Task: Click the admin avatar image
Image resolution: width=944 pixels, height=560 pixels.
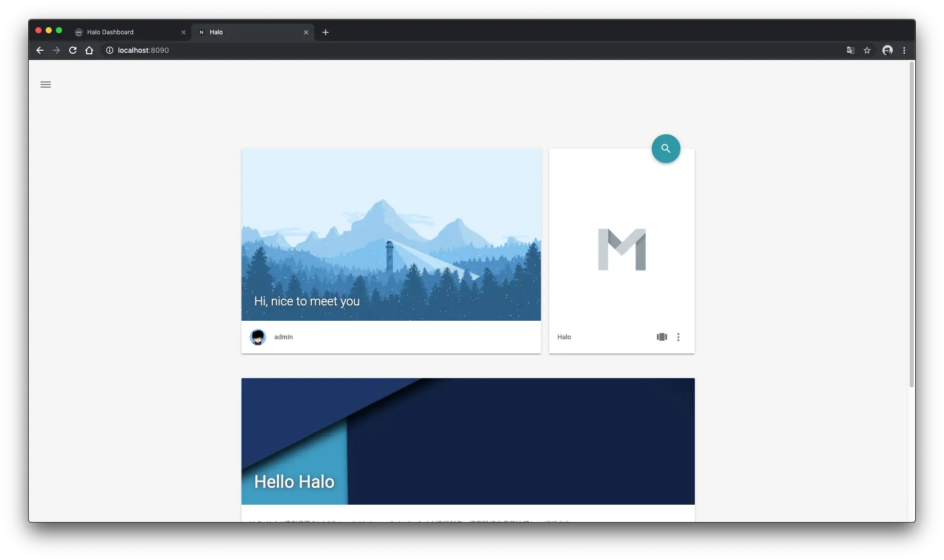Action: [258, 337]
